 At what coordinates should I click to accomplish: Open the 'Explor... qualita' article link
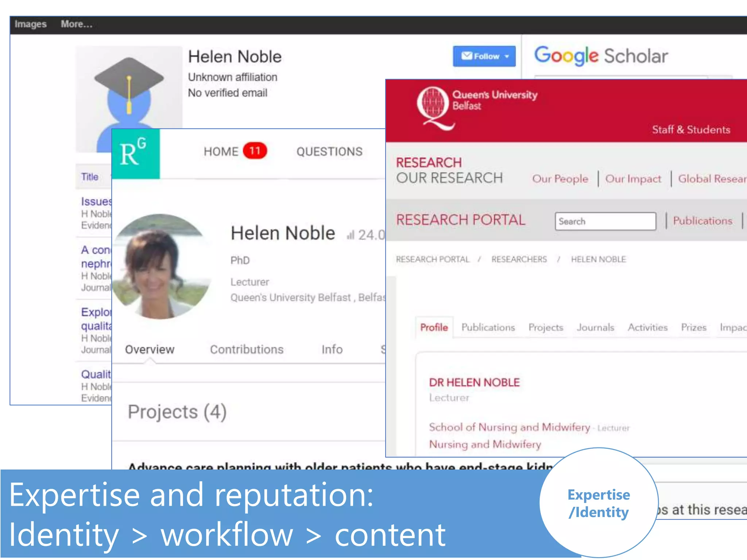point(96,319)
